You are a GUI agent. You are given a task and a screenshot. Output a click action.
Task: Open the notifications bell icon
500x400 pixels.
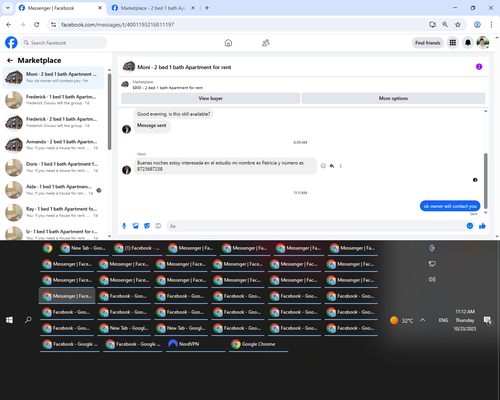[468, 43]
